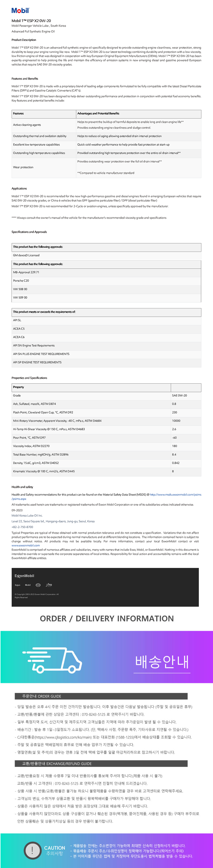The image size is (213, 868).
Task: Open the www.exxonmobil.com link
Action: pyautogui.click(x=26, y=545)
